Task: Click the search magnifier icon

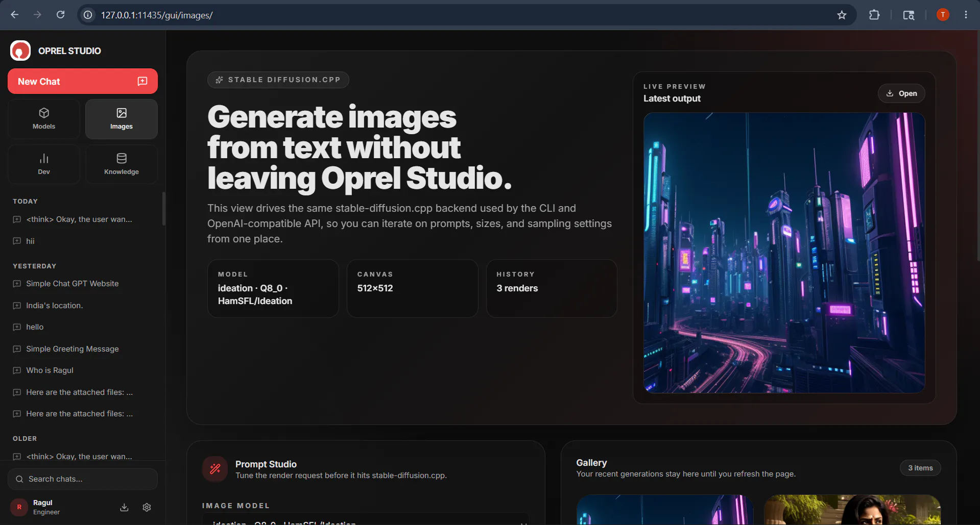Action: 19,479
